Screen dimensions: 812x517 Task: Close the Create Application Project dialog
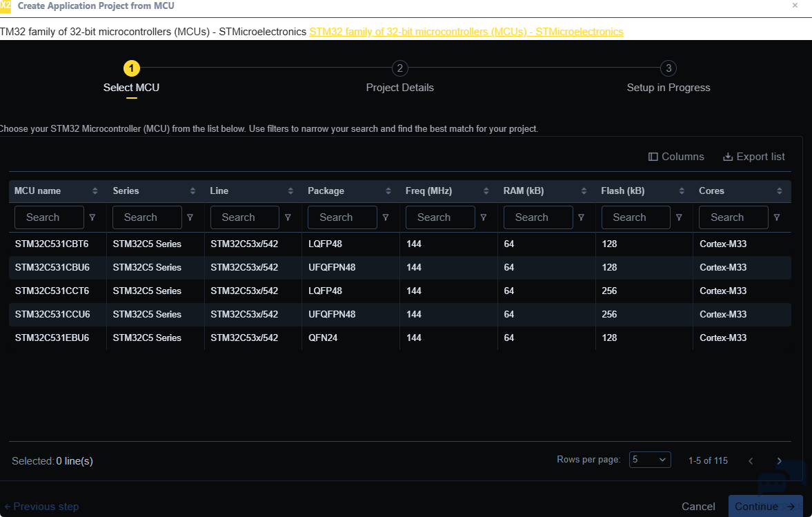click(795, 6)
